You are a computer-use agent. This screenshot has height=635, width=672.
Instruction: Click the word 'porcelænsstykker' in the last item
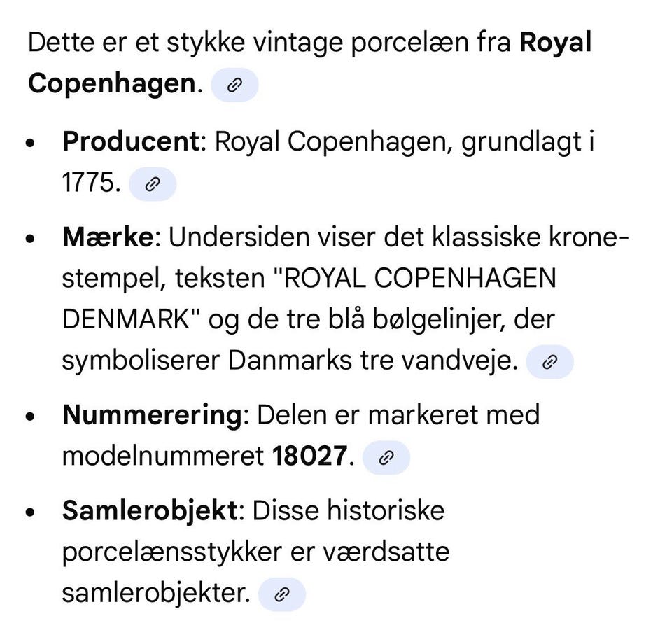[169, 552]
